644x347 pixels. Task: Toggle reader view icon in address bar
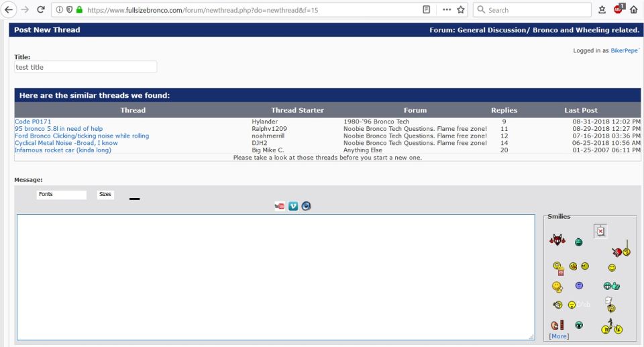click(427, 9)
